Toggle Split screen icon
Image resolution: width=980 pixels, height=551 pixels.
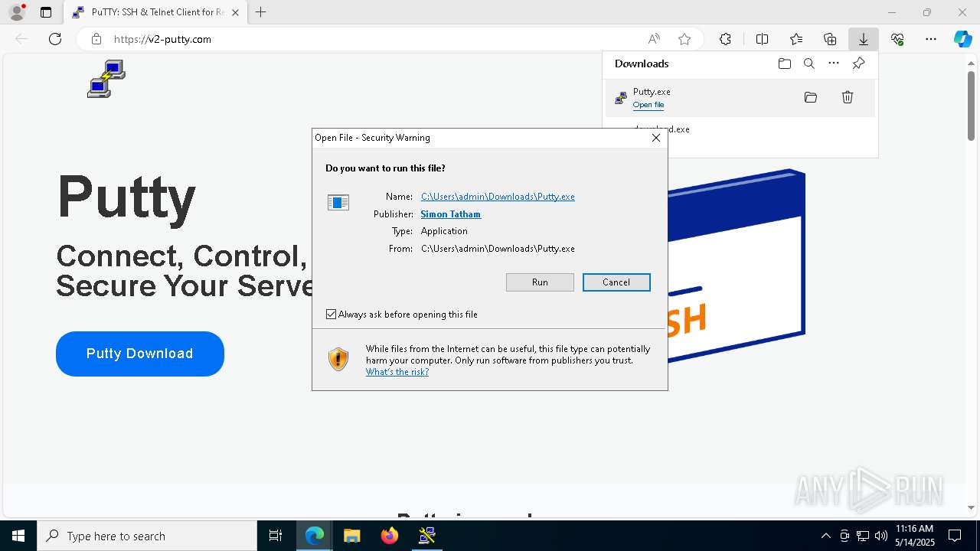pos(763,39)
